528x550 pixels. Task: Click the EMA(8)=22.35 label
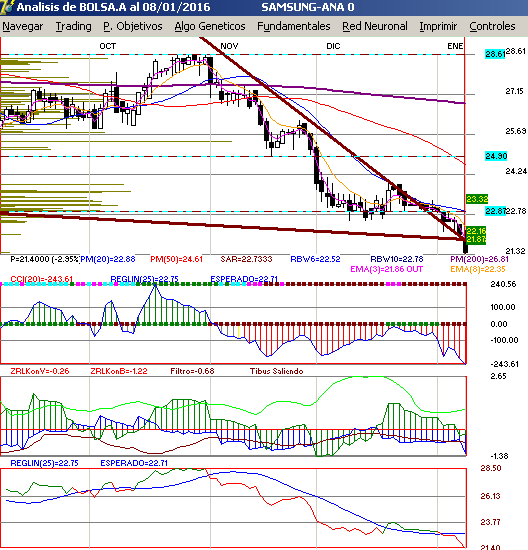coord(478,269)
